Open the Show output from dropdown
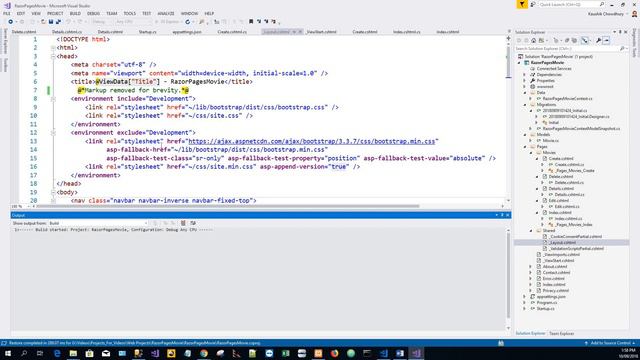640x360 pixels. coord(98,223)
